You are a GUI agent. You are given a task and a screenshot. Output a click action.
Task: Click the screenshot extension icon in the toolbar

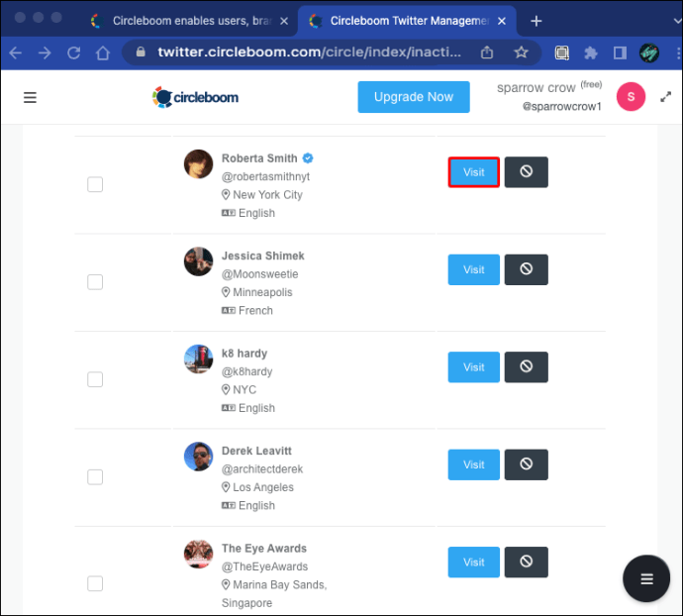click(x=562, y=53)
